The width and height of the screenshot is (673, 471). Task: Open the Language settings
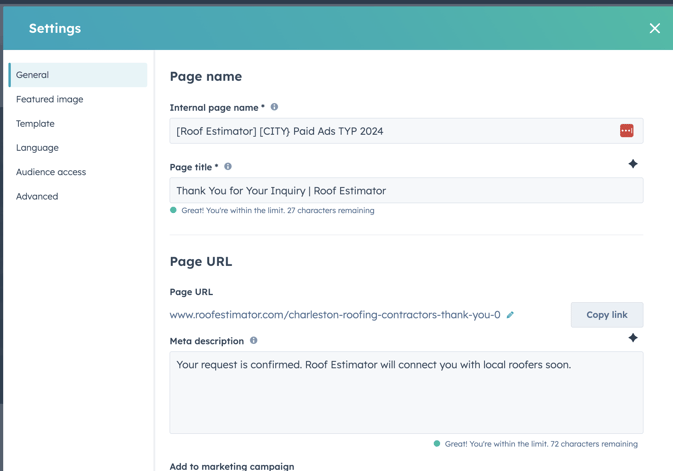pos(38,148)
